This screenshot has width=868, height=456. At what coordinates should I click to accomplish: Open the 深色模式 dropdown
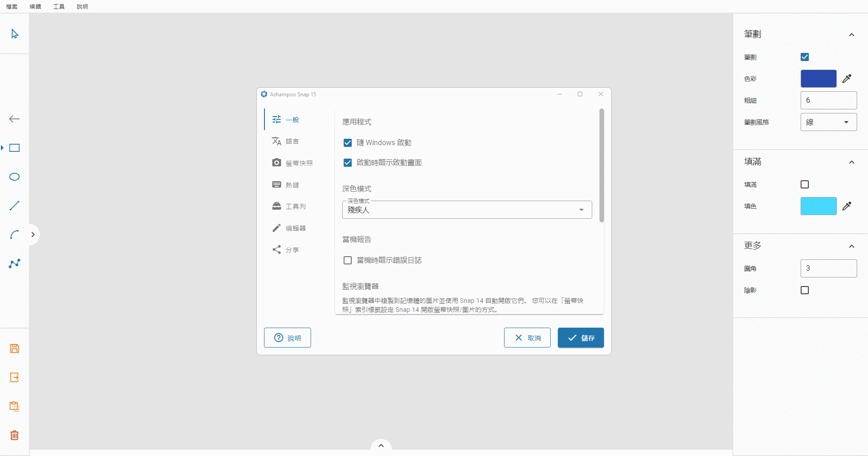467,210
